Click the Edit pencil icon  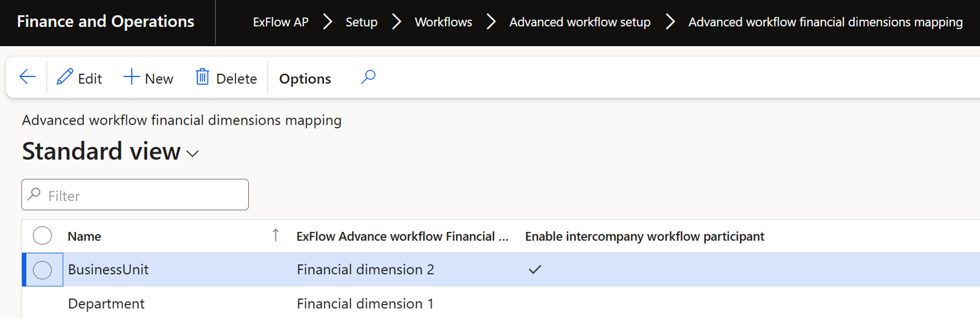(65, 77)
